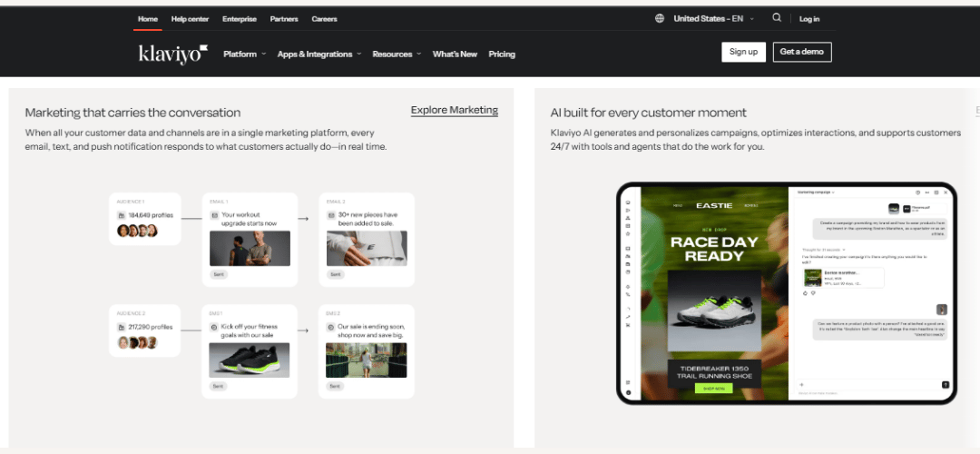Screen dimensions: 980x454
Task: Click profiles icon beside 184,649 profiles
Action: 122,215
